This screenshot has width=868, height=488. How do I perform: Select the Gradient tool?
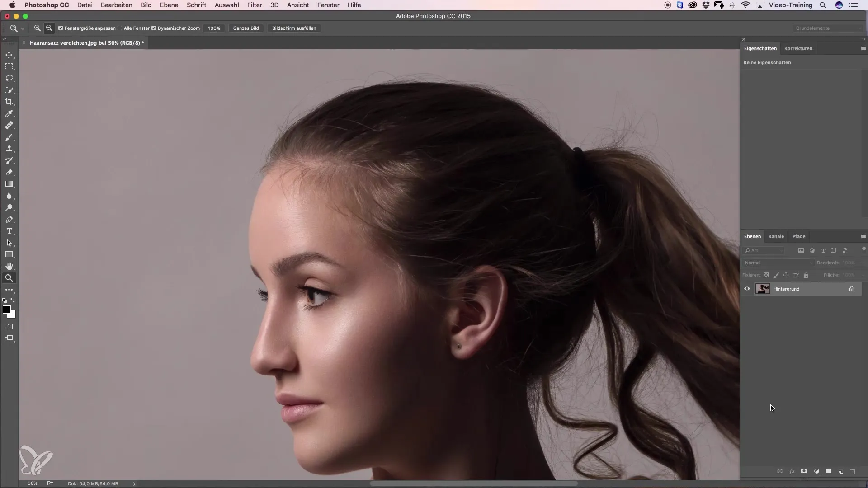[9, 184]
